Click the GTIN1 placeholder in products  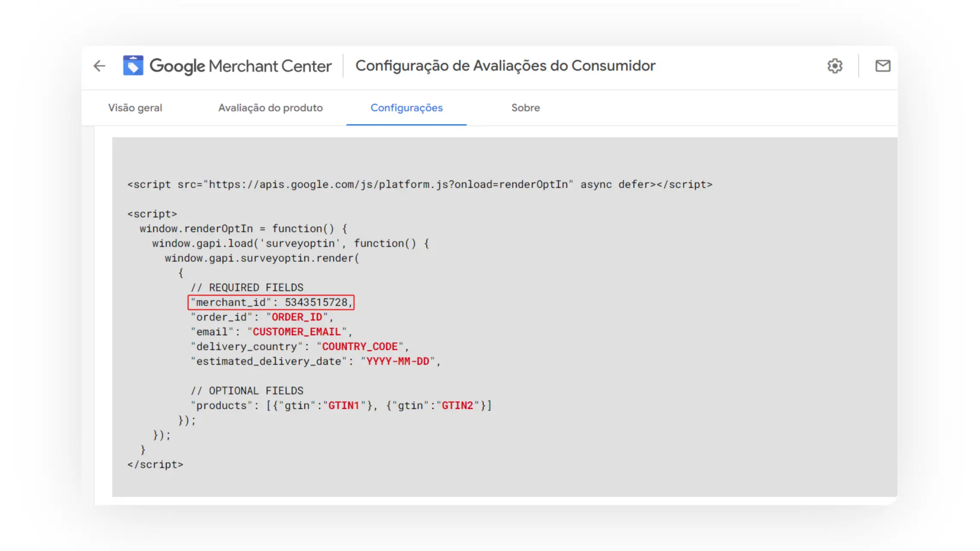click(x=344, y=406)
